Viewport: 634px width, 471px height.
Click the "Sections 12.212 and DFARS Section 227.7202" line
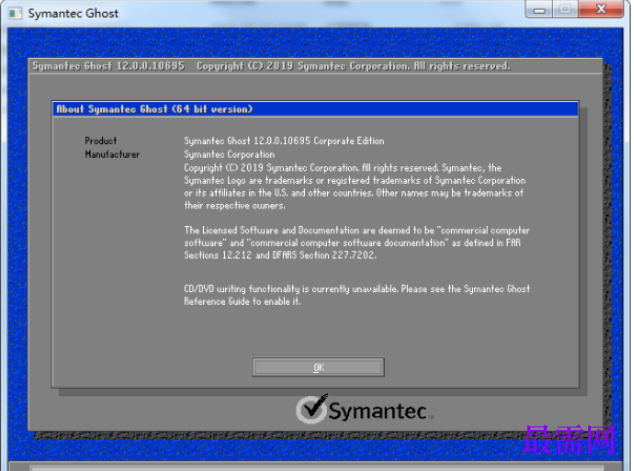(x=280, y=255)
